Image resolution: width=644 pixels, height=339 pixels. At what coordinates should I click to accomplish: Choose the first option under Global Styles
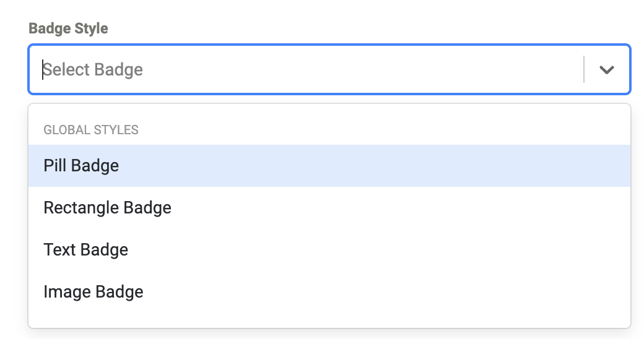click(81, 166)
